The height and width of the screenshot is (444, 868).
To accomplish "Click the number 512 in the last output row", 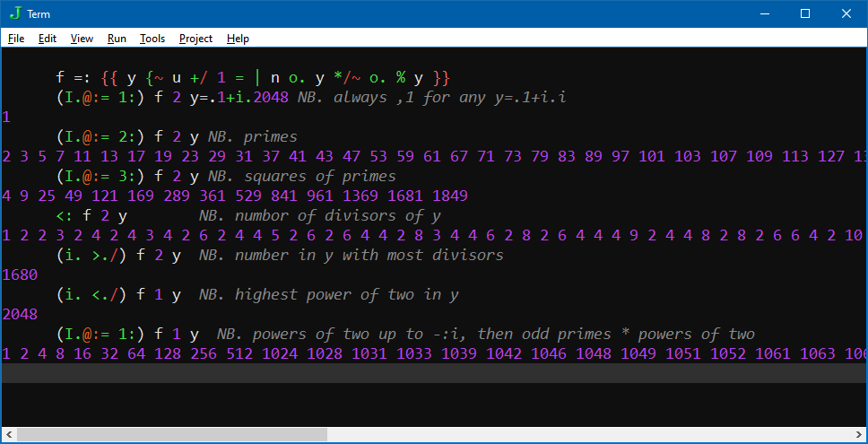I will coord(239,353).
